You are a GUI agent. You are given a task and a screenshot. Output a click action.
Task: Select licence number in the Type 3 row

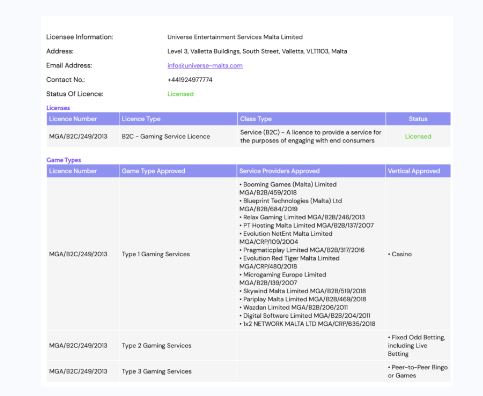pyautogui.click(x=78, y=371)
